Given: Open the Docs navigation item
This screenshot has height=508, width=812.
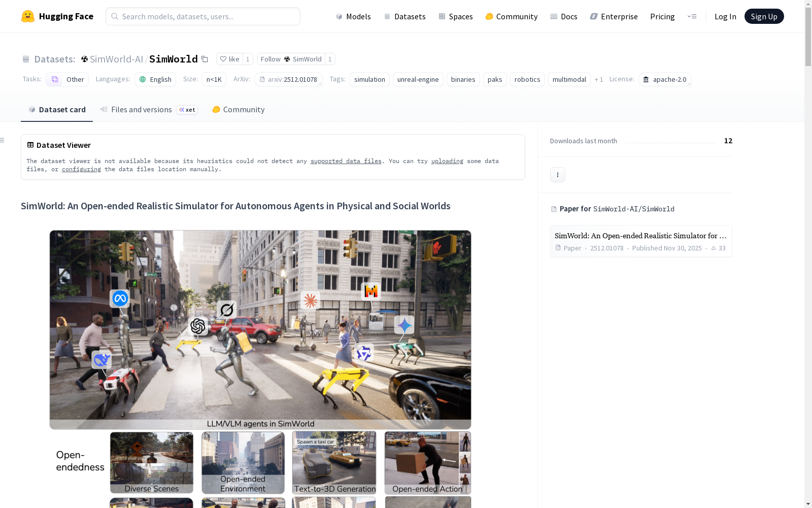Looking at the screenshot, I should point(564,16).
